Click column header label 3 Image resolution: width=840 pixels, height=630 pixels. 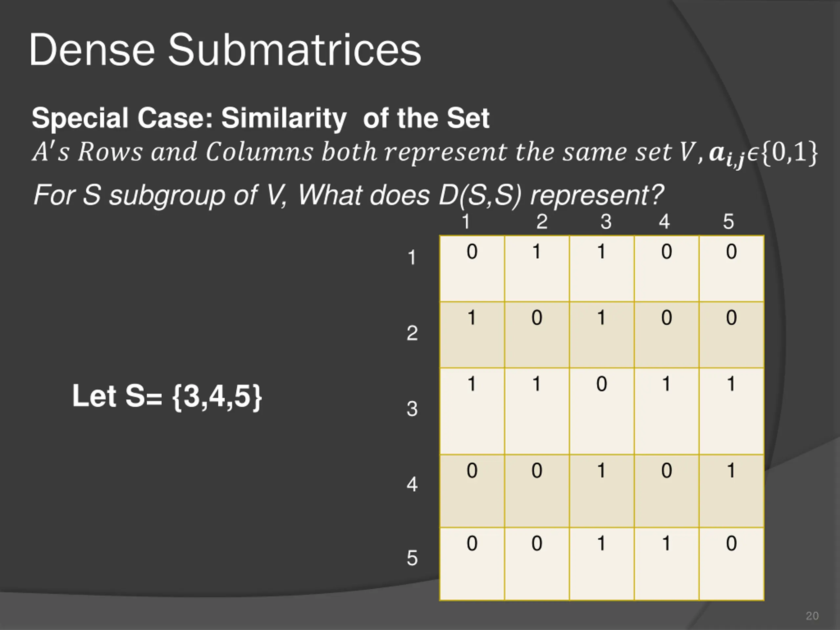click(x=606, y=222)
